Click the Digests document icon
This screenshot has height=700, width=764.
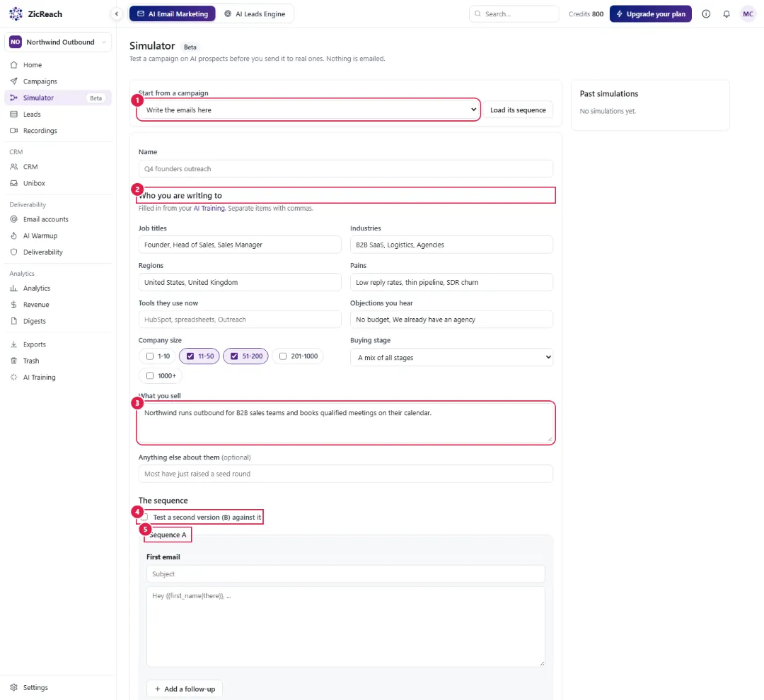(x=13, y=321)
